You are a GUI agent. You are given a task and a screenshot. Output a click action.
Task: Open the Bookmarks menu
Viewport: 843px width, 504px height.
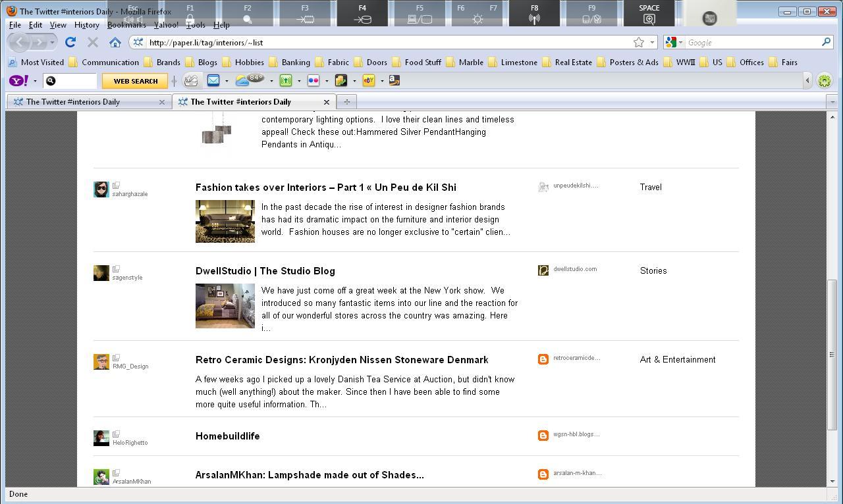[126, 25]
